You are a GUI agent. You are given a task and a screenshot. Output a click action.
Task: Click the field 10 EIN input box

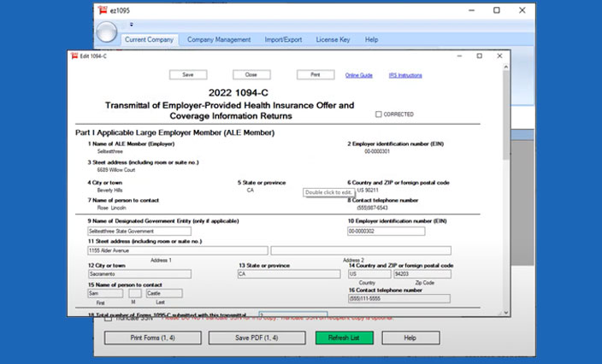(387, 232)
